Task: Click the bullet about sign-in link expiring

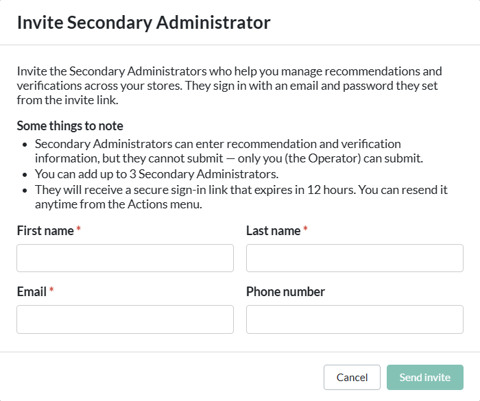Action: (241, 197)
